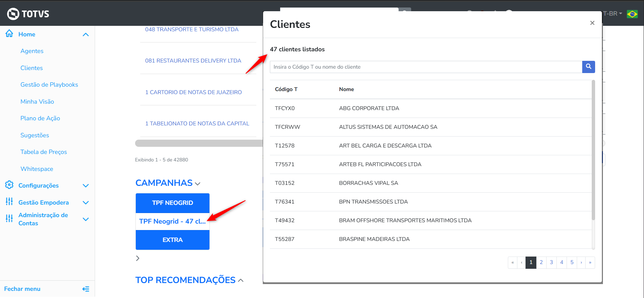The height and width of the screenshot is (298, 644).
Task: Select row ARTEB FL PARTICIPACOES LTDA
Action: tap(430, 164)
